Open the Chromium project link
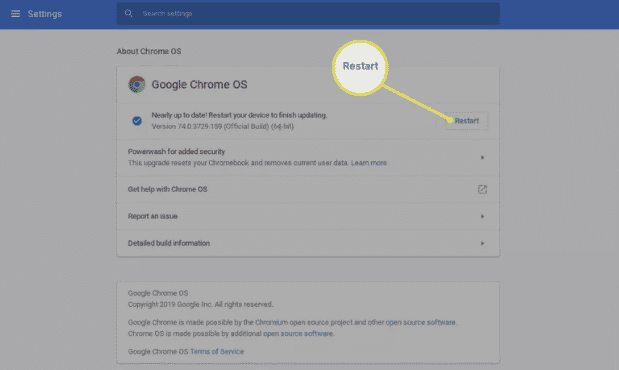The width and height of the screenshot is (619, 370). (271, 322)
